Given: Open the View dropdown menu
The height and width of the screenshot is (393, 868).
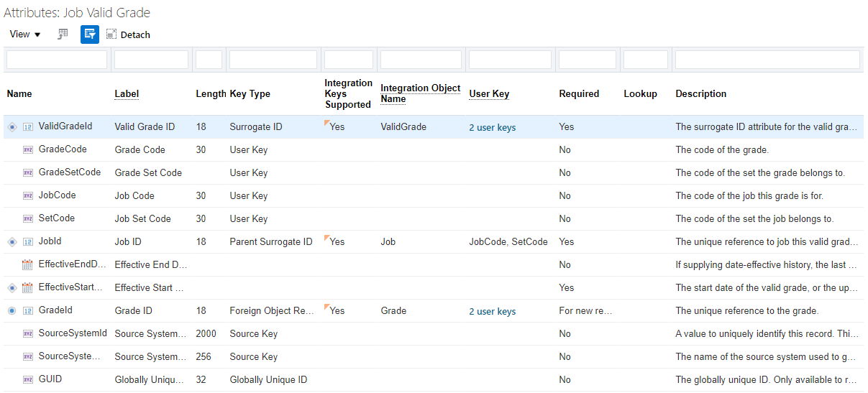Looking at the screenshot, I should pyautogui.click(x=25, y=34).
